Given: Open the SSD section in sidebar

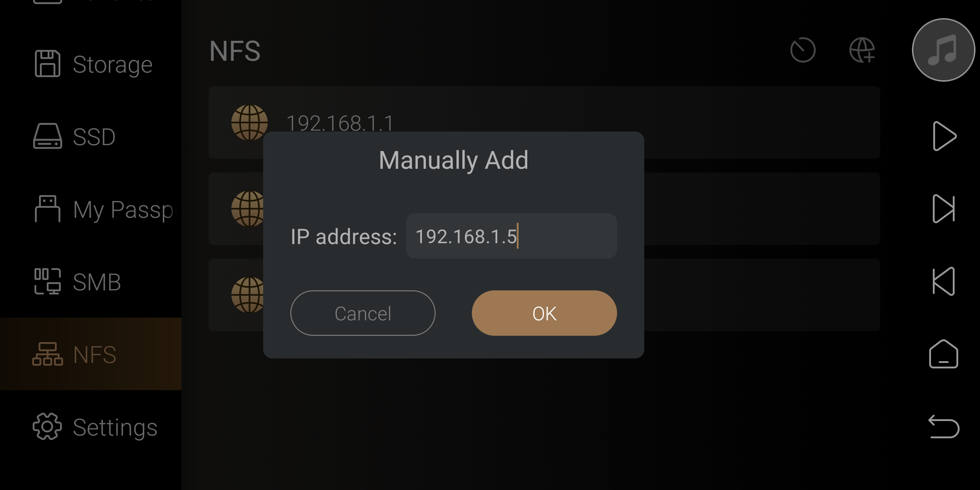Looking at the screenshot, I should coord(91,137).
